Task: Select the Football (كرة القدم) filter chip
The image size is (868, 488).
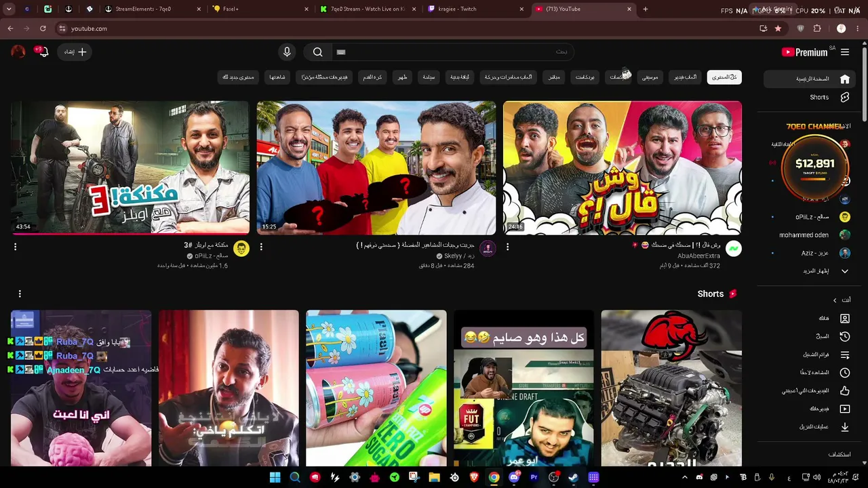Action: pos(372,77)
